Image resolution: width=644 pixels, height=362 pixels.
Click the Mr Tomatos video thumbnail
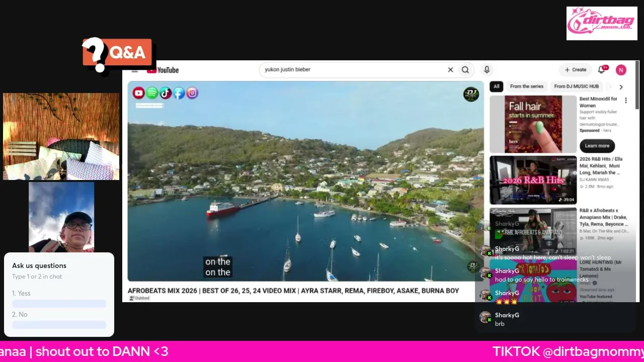[x=533, y=280]
